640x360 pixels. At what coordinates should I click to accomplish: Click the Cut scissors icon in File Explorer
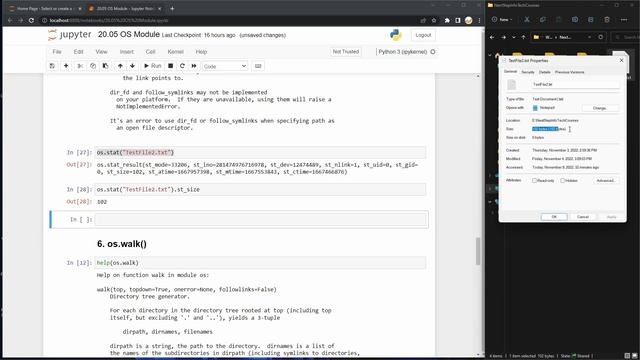527,20
